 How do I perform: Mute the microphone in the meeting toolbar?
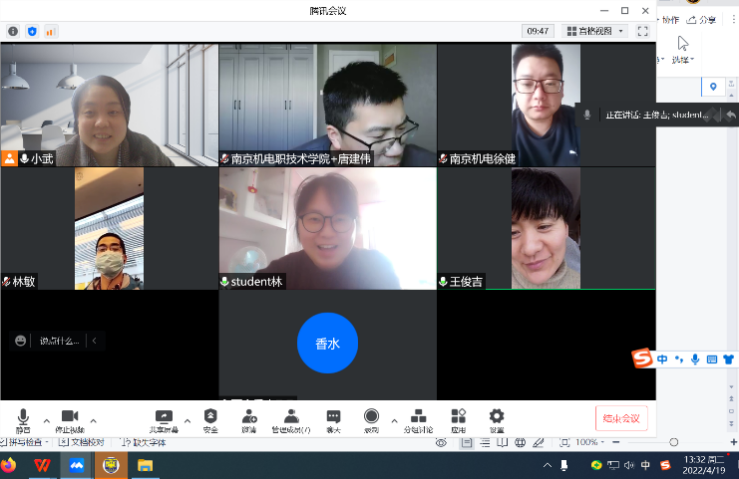(23, 417)
